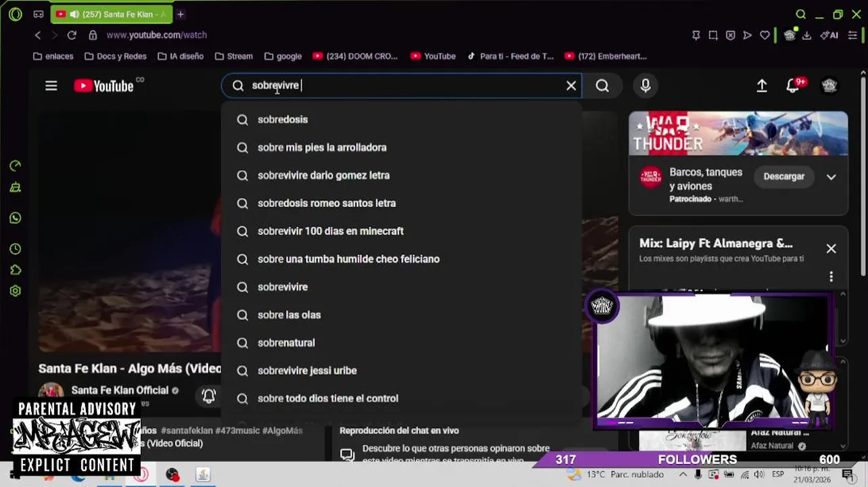868x487 pixels.
Task: Select suggestion 'sobredosis romeo santos letra'
Action: click(x=402, y=203)
